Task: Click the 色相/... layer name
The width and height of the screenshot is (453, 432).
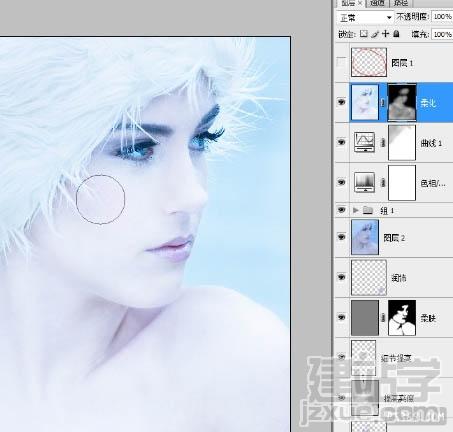Action: pos(433,183)
